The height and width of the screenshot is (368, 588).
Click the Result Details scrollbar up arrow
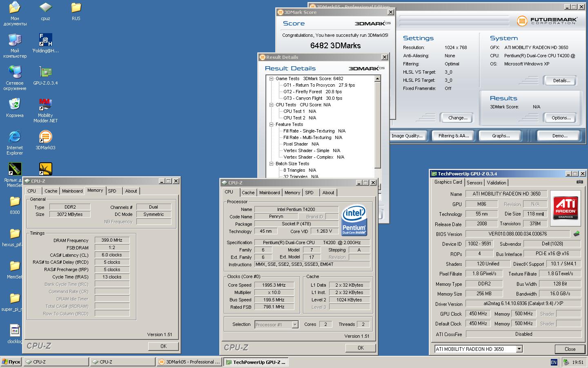coord(378,79)
